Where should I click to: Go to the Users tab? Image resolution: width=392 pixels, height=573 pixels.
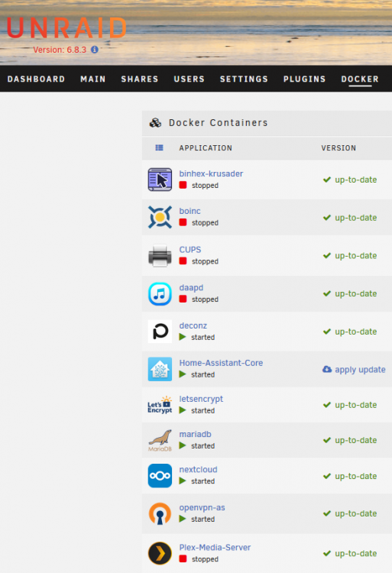(x=190, y=79)
